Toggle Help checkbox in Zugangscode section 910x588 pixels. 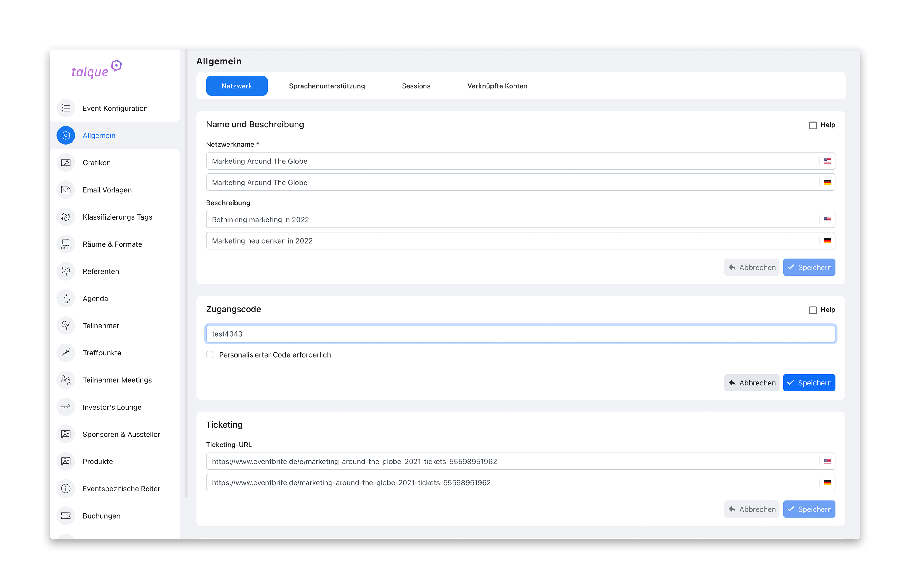tap(813, 310)
